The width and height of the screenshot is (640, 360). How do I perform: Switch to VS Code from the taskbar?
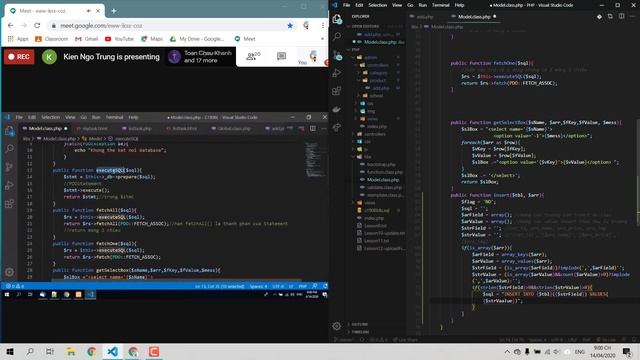coord(112,351)
